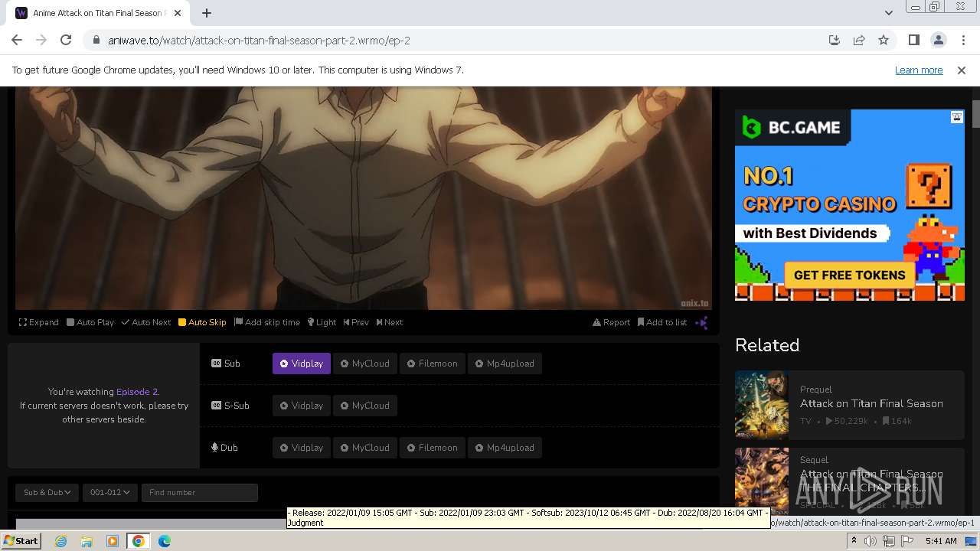Click the site lock icon

coord(96,41)
